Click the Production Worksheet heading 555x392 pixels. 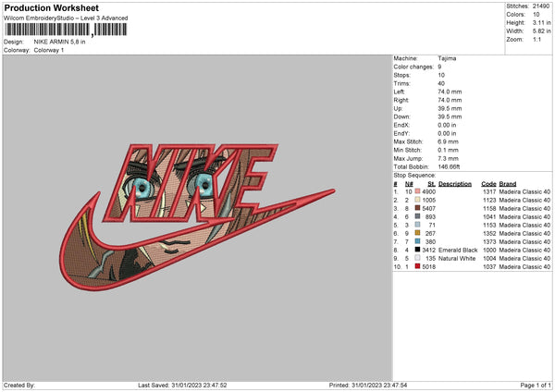click(x=51, y=7)
